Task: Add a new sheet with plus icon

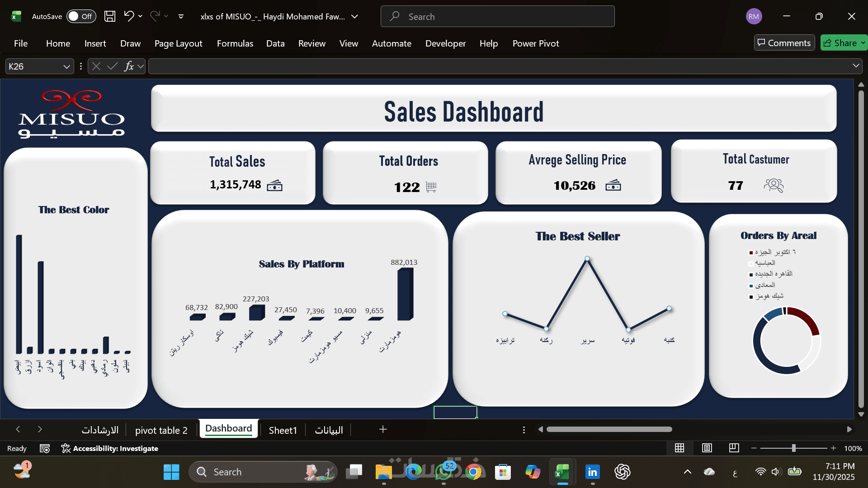Action: click(x=383, y=429)
